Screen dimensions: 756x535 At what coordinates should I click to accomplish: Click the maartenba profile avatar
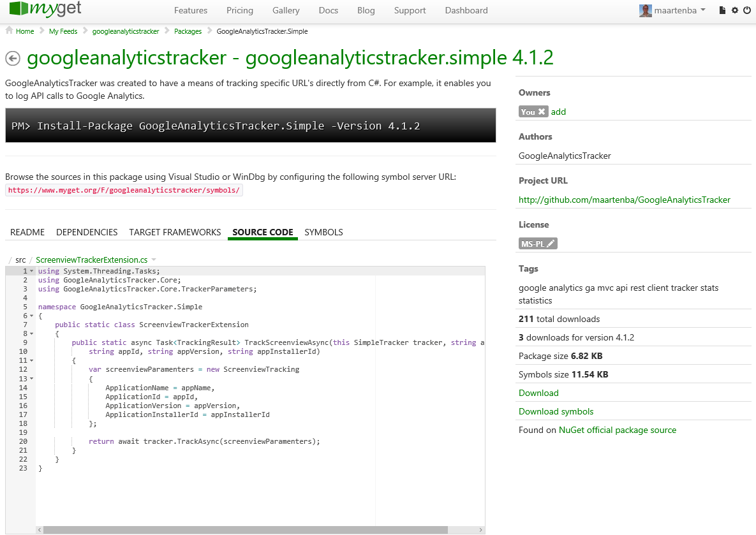pyautogui.click(x=645, y=10)
